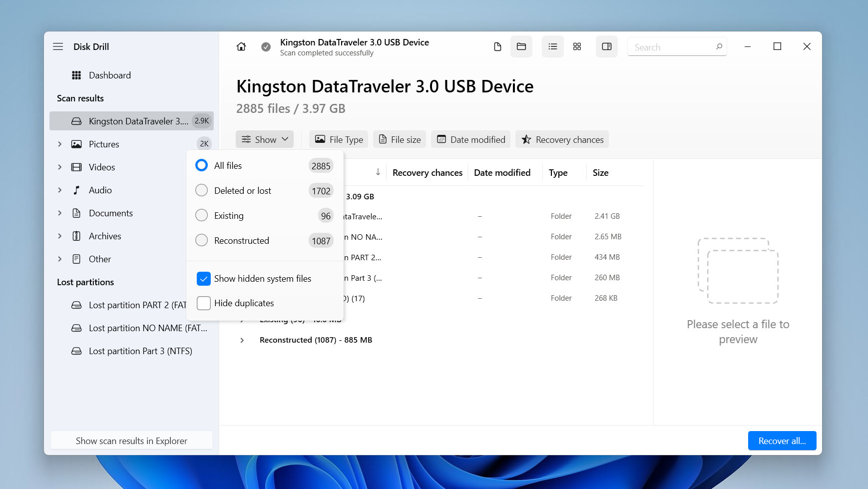
Task: Expand the Reconstructed (1087) group
Action: pyautogui.click(x=242, y=340)
